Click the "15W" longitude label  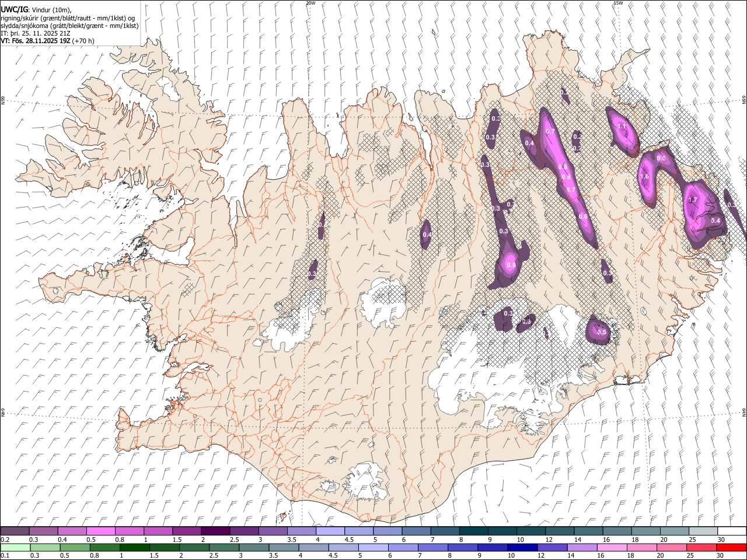pyautogui.click(x=618, y=3)
